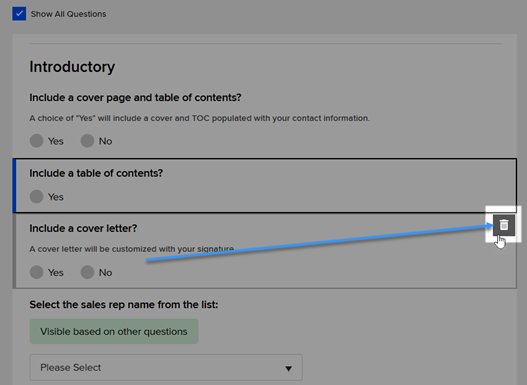The image size is (527, 385).
Task: Click the trash icon to delete the question
Action: coord(504,225)
